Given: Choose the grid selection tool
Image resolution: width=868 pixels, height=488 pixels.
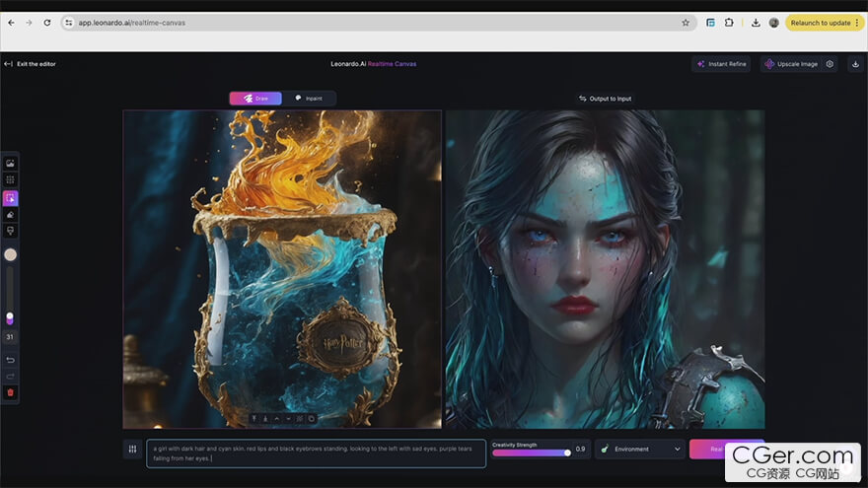Looking at the screenshot, I should click(x=10, y=179).
